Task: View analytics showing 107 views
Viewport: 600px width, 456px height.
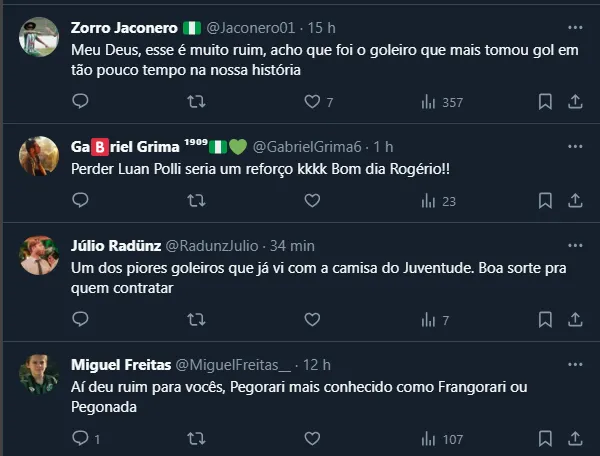Action: tap(440, 439)
